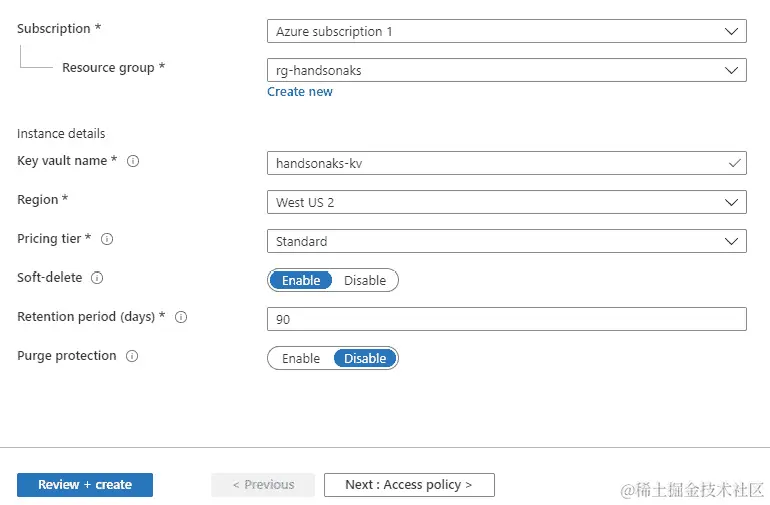The width and height of the screenshot is (770, 505).
Task: Click the Retention period info icon
Action: coord(181,317)
